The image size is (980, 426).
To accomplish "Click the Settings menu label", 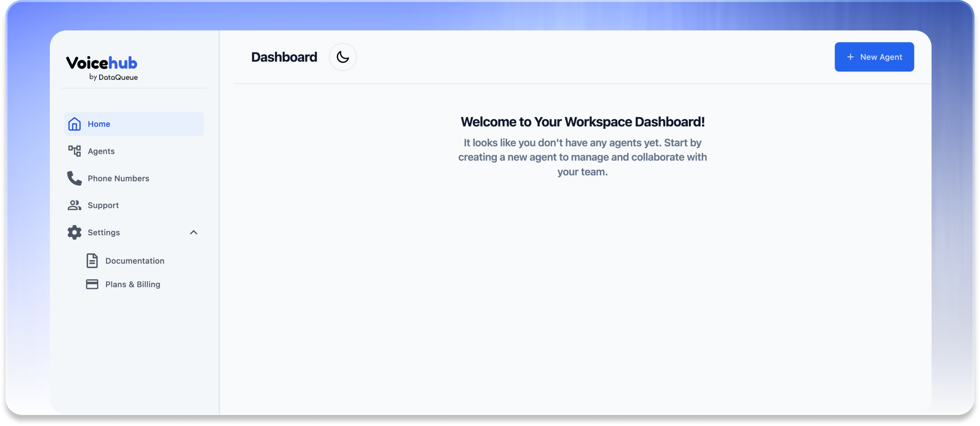I will point(104,232).
